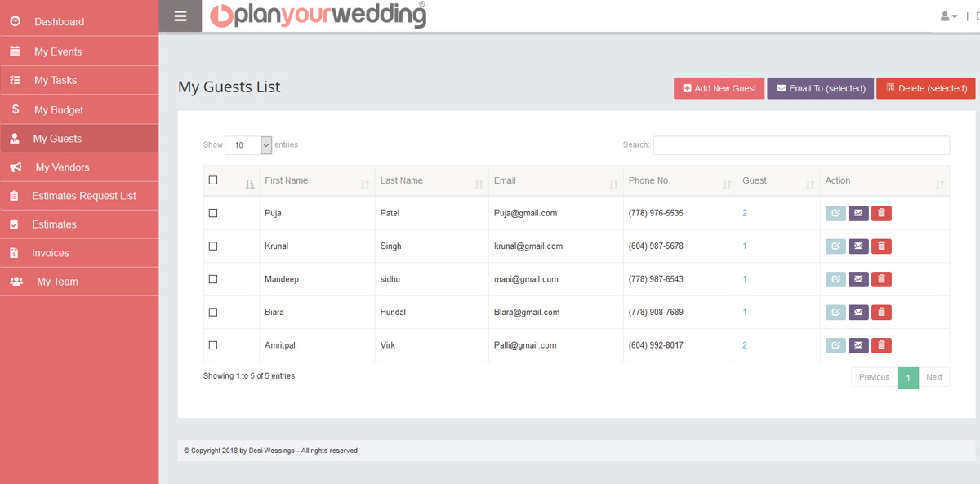980x484 pixels.
Task: Edit Amritpal Virk's entry
Action: click(x=835, y=345)
